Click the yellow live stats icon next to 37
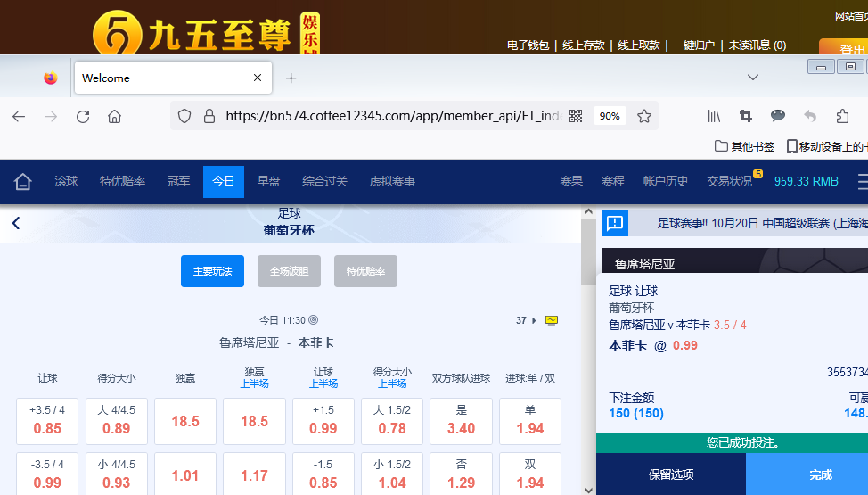This screenshot has height=495, width=868. tap(552, 320)
